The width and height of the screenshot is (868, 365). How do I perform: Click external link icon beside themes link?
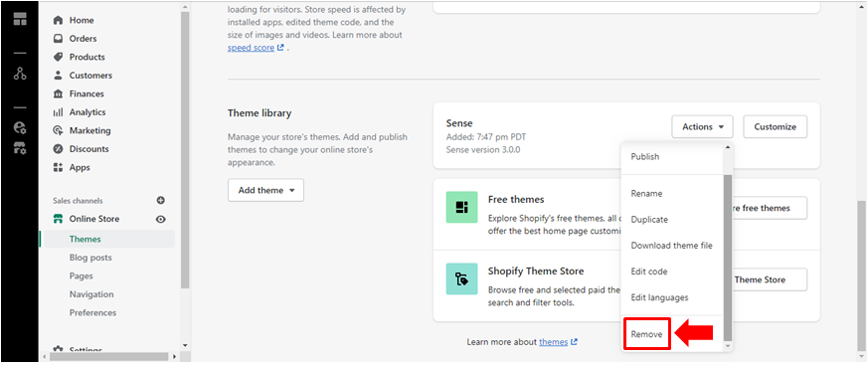pos(574,342)
